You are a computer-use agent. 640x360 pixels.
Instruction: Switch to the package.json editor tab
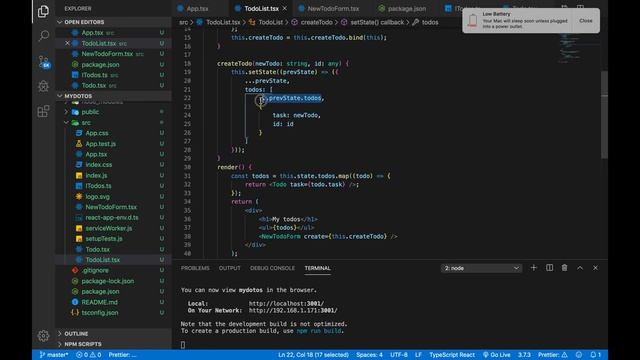[x=407, y=8]
